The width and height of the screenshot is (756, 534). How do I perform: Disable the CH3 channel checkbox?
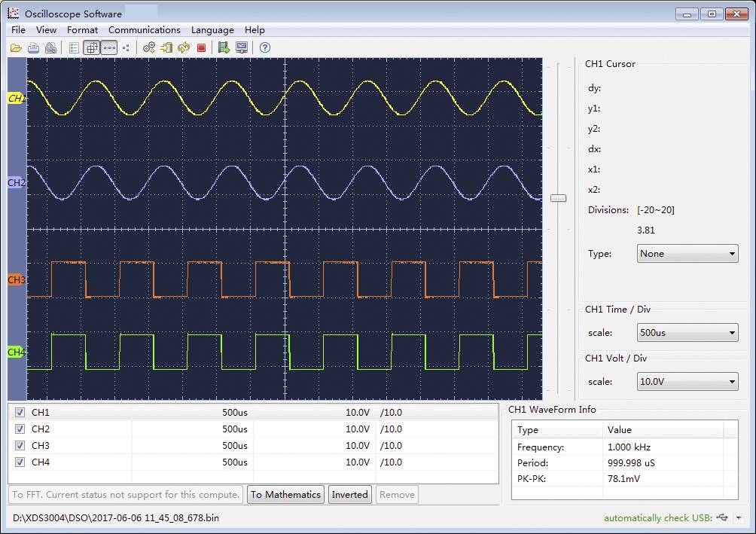[x=19, y=445]
